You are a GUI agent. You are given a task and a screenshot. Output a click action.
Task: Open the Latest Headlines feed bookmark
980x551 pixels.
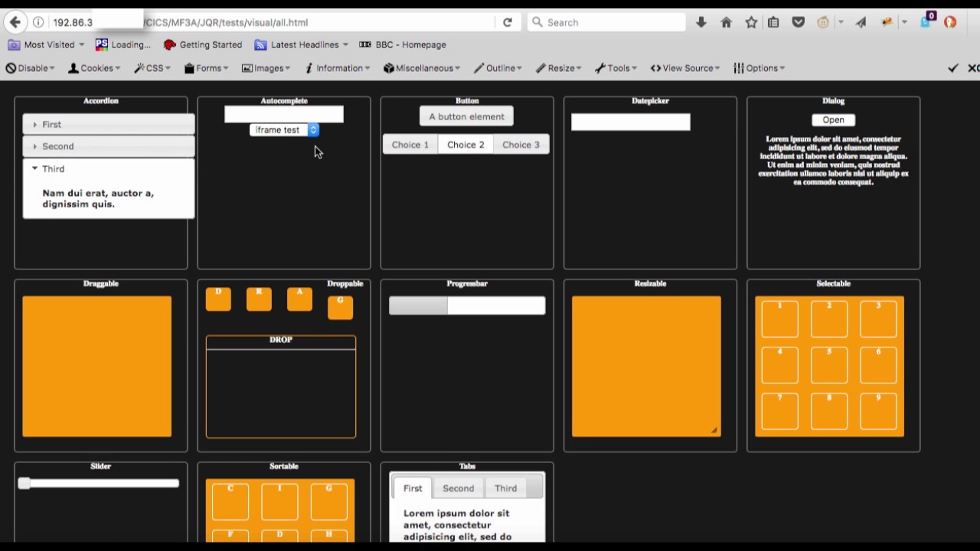tap(302, 44)
